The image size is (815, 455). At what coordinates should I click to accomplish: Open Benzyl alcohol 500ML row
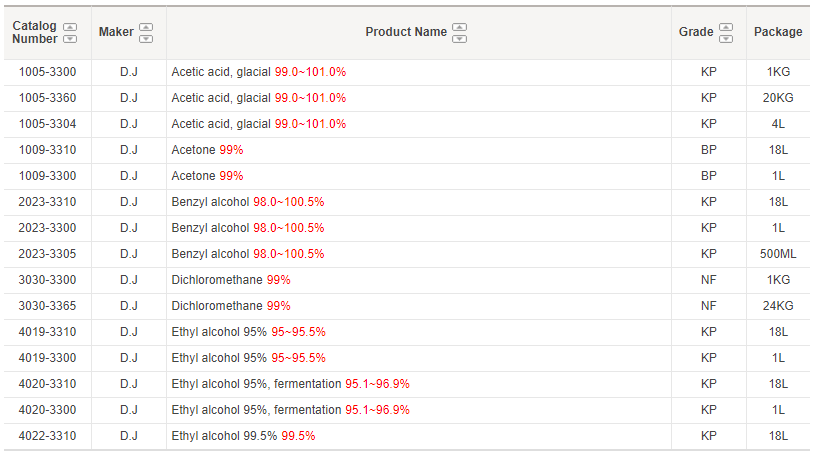pyautogui.click(x=407, y=254)
